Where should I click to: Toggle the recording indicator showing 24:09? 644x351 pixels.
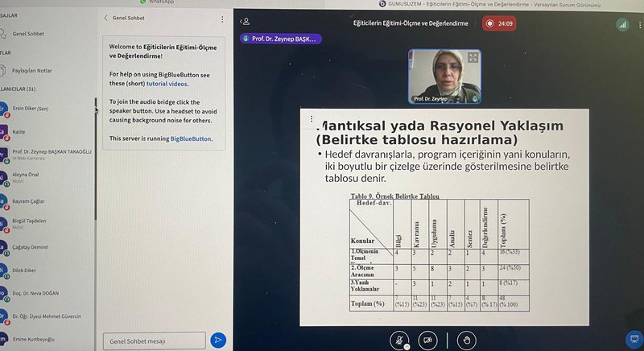pyautogui.click(x=499, y=24)
